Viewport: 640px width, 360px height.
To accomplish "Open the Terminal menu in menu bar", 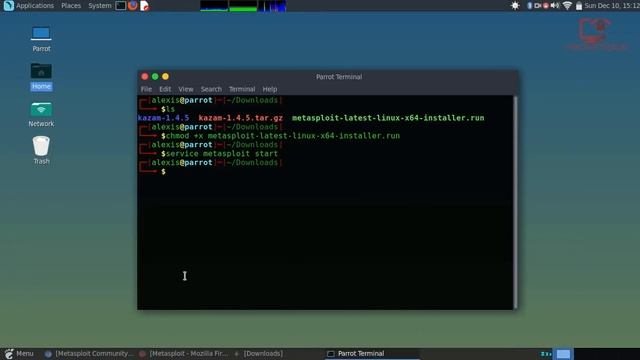I will (x=242, y=89).
